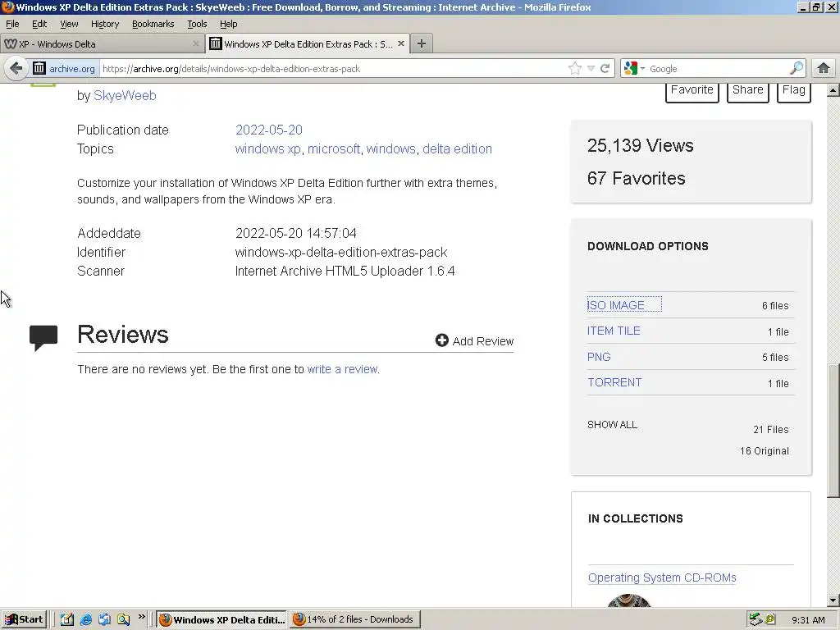Viewport: 840px width, 630px height.
Task: Open the File menu
Action: click(x=12, y=24)
